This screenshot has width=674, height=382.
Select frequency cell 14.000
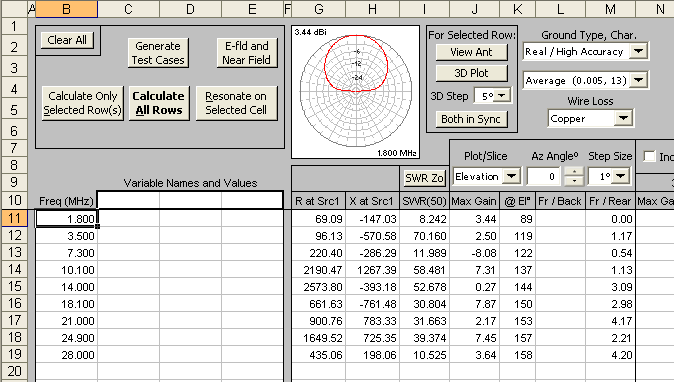click(x=66, y=287)
